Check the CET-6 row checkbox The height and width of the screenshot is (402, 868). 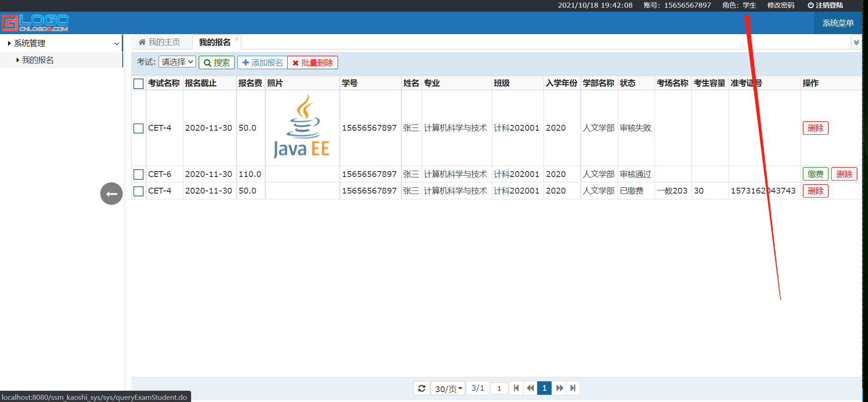pos(138,174)
